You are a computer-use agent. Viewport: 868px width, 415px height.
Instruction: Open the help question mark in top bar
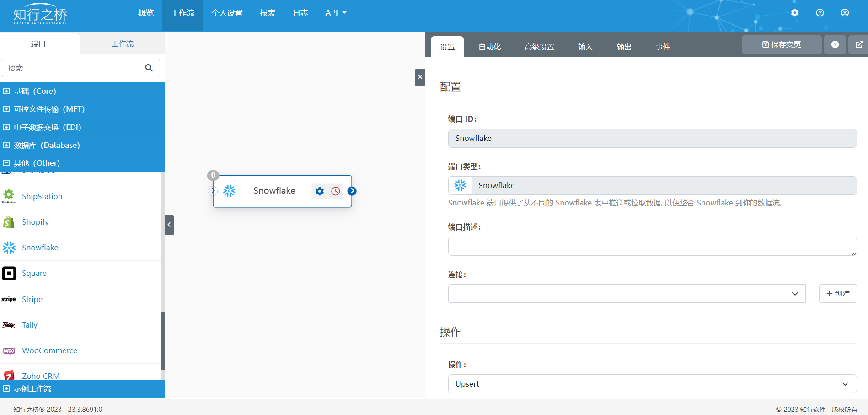coord(820,13)
